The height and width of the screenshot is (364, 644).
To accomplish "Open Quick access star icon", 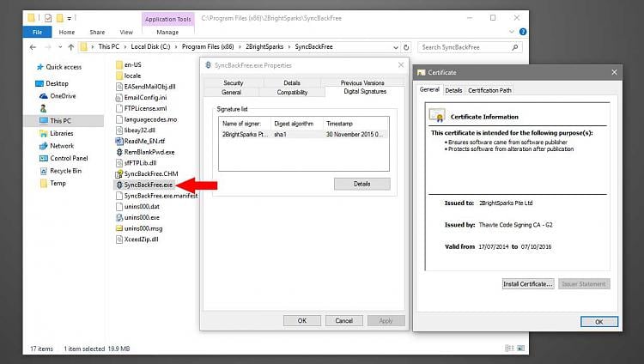I will coord(39,67).
